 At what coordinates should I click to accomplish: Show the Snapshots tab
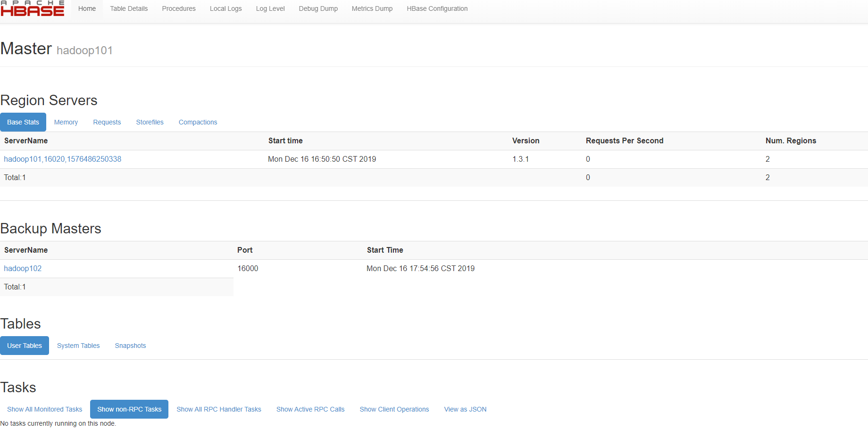130,346
